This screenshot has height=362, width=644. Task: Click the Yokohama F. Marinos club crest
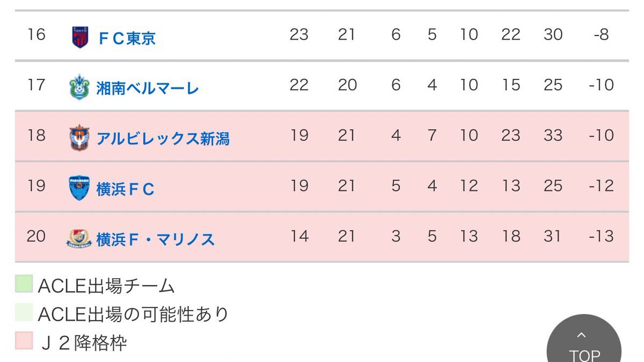click(x=79, y=238)
